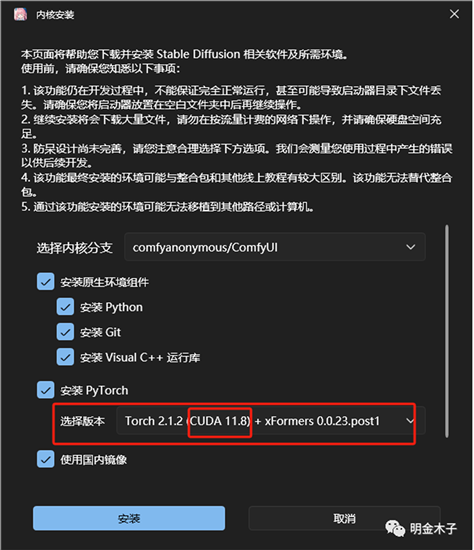The image size is (474, 550).
Task: Toggle the 安装 PyTorch checkbox
Action: tap(46, 390)
